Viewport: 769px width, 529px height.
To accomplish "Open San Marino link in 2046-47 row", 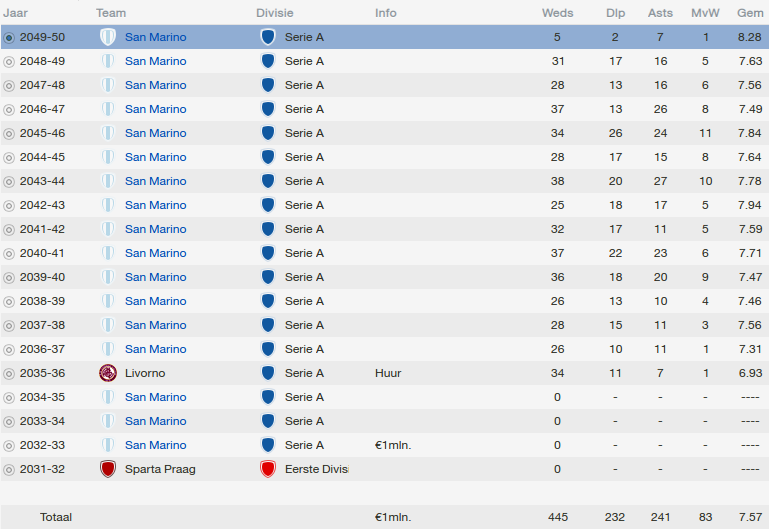I will 155,109.
